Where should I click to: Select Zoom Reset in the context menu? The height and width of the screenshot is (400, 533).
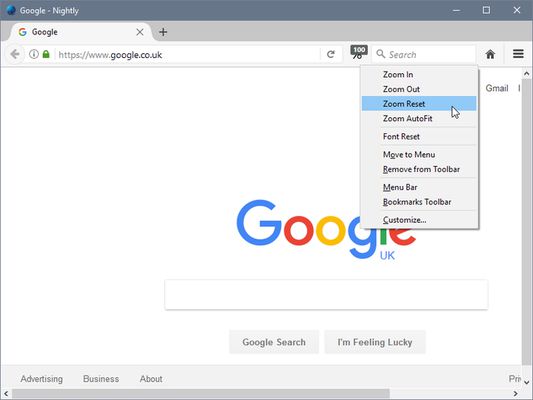pos(419,104)
